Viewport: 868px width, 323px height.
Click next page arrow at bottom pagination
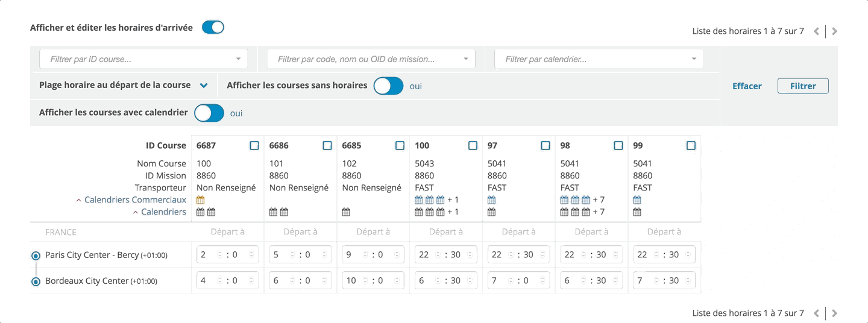coord(835,313)
